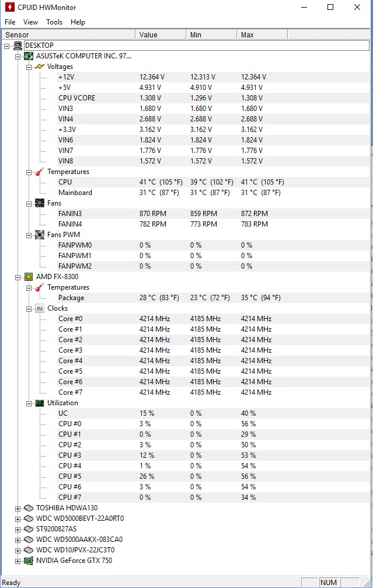Open the File menu
This screenshot has width=373, height=588.
10,22
